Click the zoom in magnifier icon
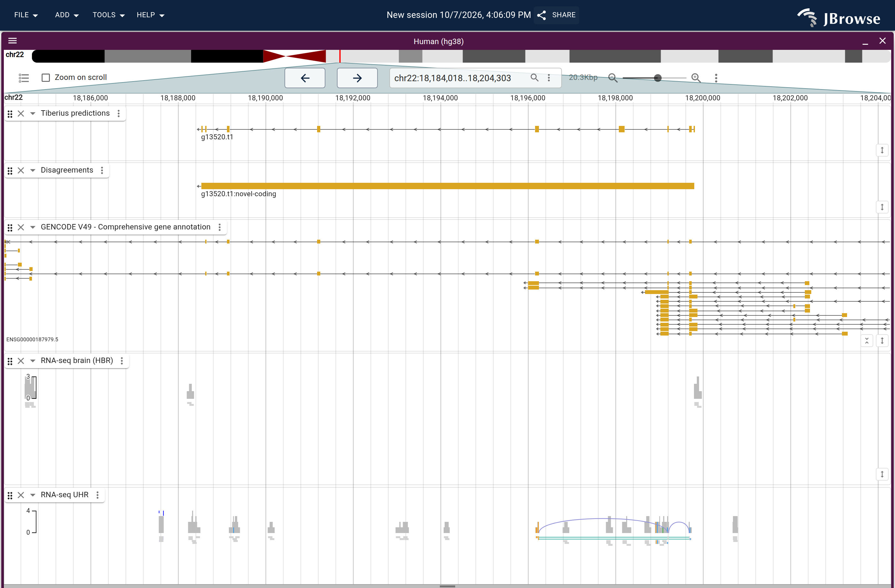The image size is (895, 588). click(x=696, y=78)
